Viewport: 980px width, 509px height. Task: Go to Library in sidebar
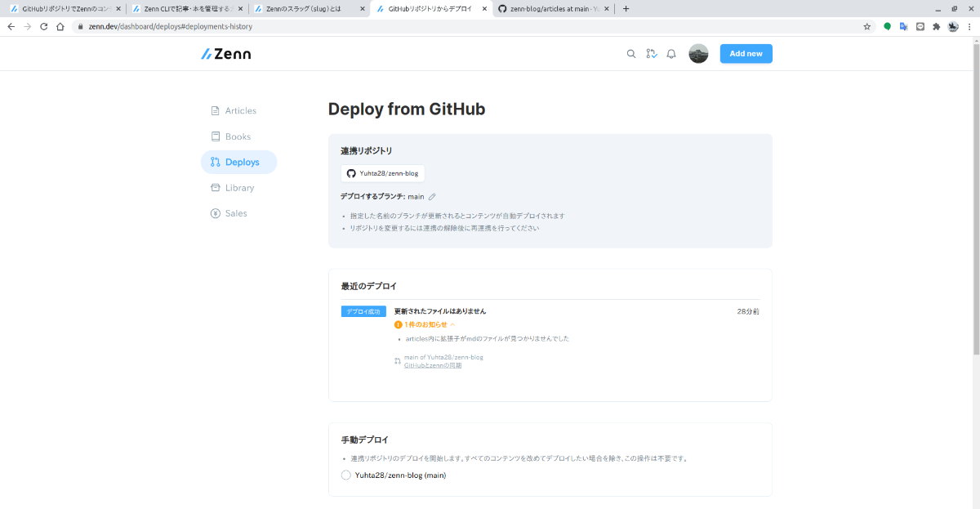tap(232, 188)
